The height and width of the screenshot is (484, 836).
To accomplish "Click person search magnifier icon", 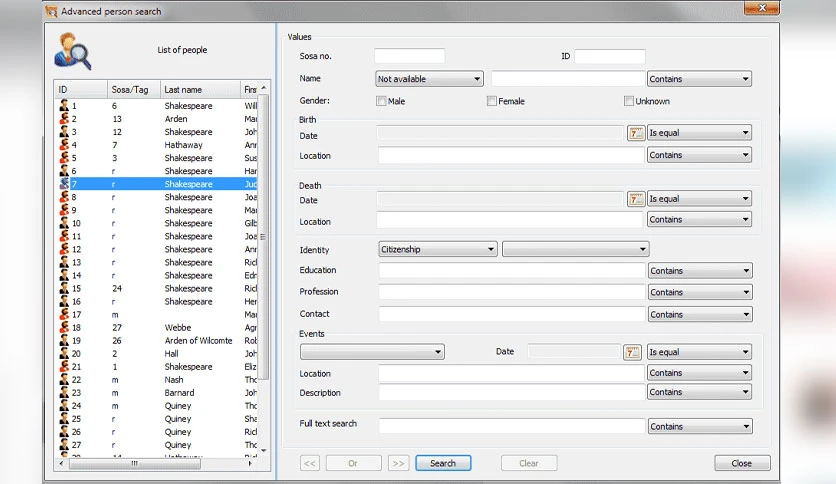I will (73, 51).
